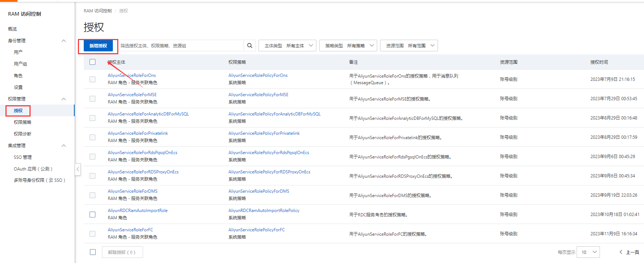The image size is (644, 263).
Task: Click the search magnifier icon
Action: point(250,46)
